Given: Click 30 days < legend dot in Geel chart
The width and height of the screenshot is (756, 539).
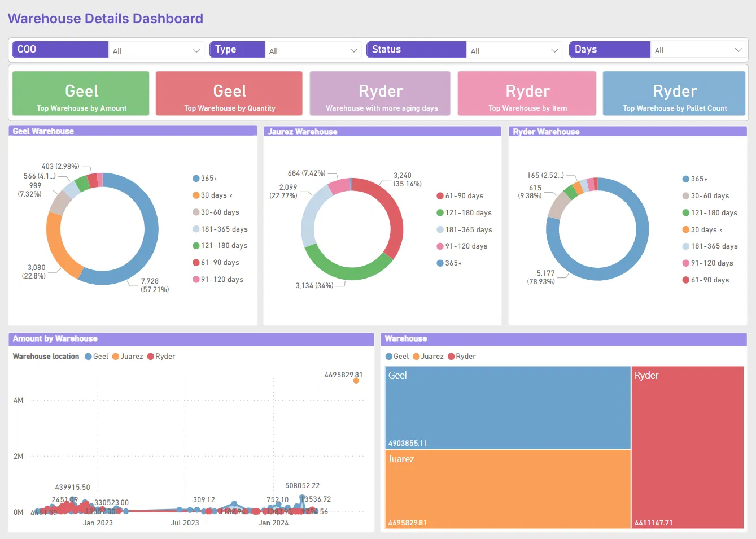Looking at the screenshot, I should pyautogui.click(x=196, y=195).
